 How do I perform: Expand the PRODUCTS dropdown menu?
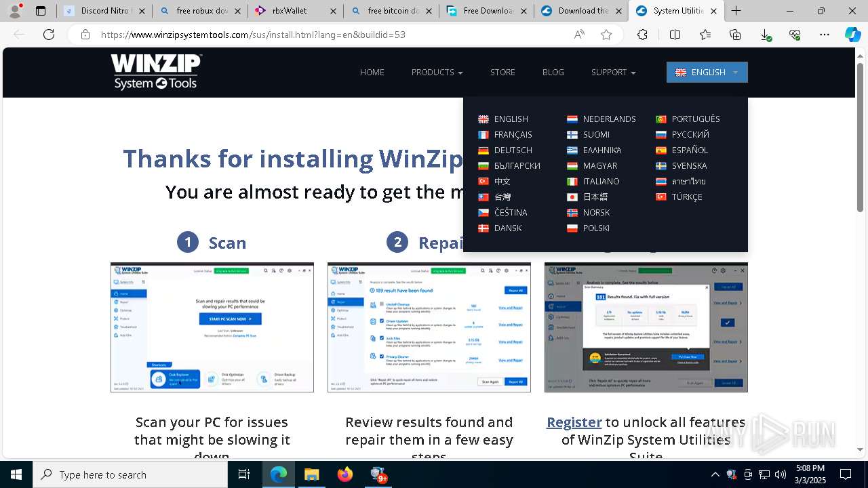(437, 72)
